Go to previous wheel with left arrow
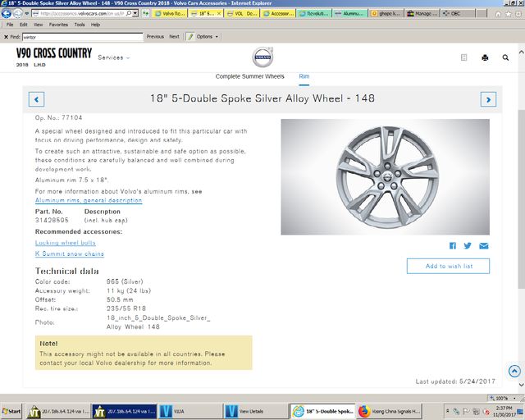Image resolution: width=525 pixels, height=420 pixels. click(36, 99)
